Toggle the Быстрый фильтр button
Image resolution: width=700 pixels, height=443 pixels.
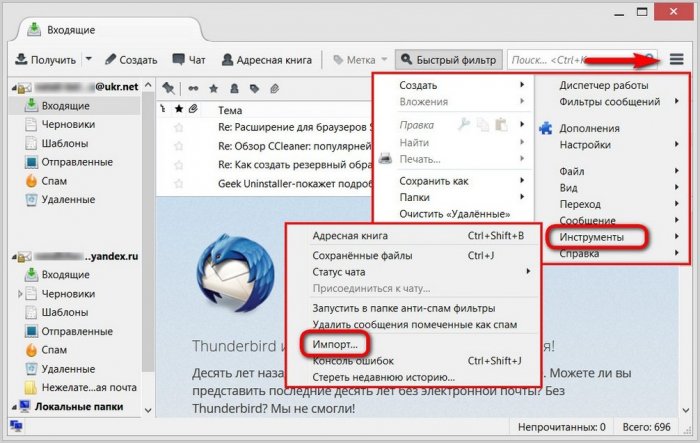click(x=447, y=59)
